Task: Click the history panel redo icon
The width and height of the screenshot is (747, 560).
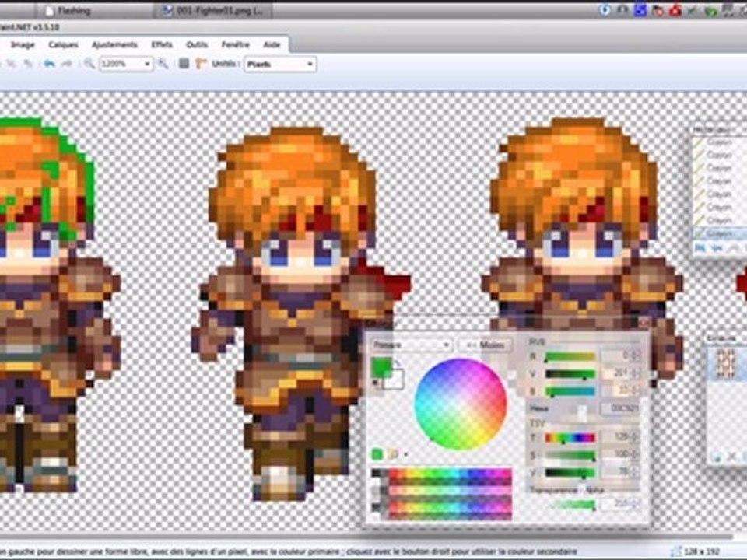Action: (731, 247)
